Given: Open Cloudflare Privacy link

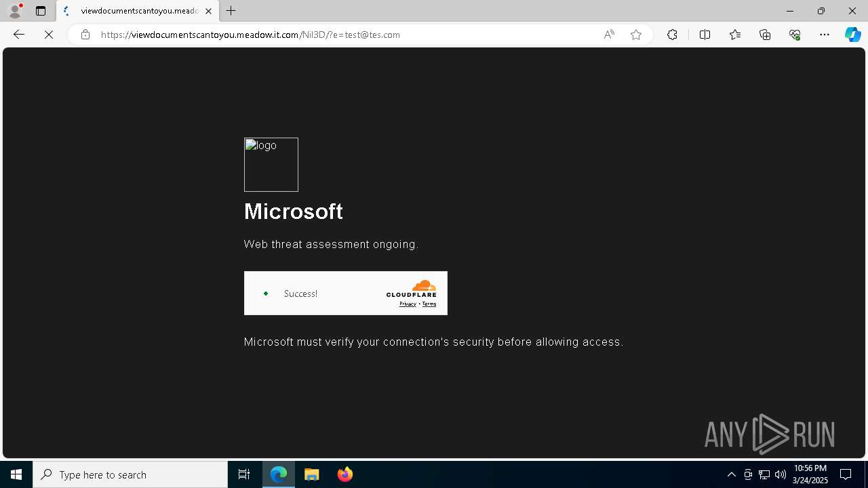Looking at the screenshot, I should click(408, 304).
